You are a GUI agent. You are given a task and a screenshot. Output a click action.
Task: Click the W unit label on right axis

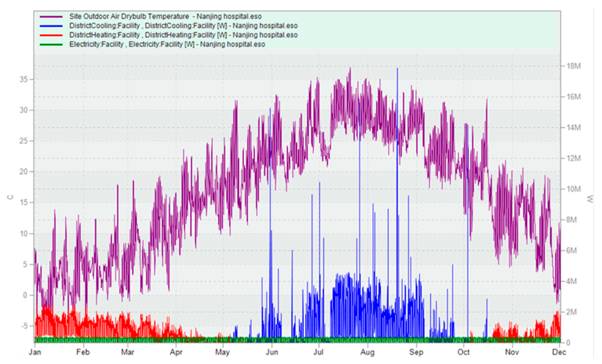(590, 199)
